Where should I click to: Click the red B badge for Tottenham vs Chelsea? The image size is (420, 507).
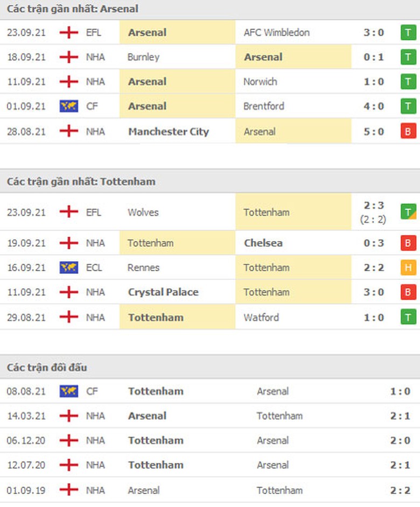[x=408, y=243]
